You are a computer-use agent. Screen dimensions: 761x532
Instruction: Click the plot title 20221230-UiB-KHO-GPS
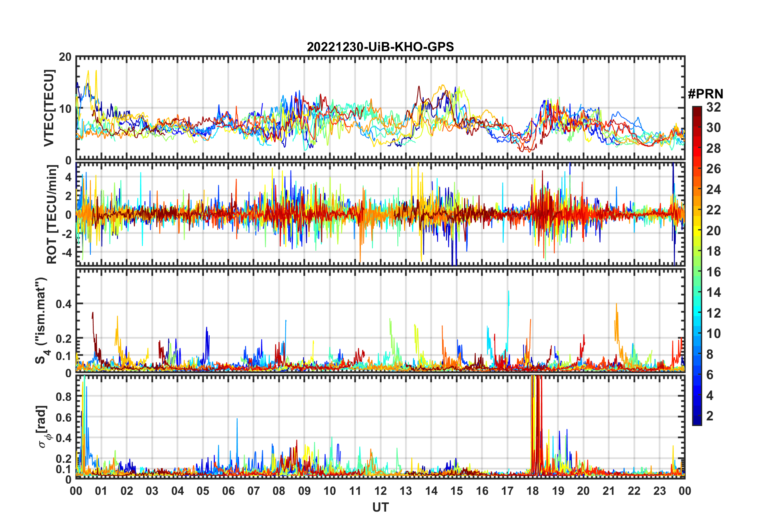pyautogui.click(x=380, y=47)
